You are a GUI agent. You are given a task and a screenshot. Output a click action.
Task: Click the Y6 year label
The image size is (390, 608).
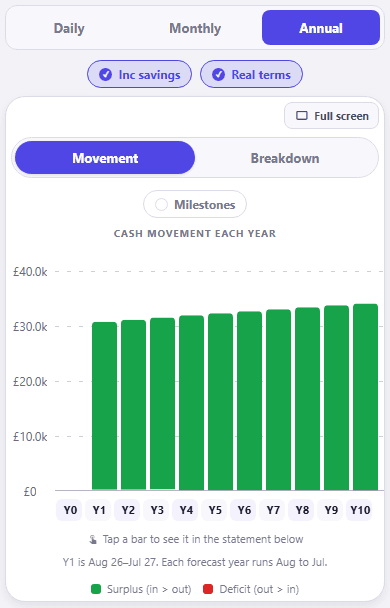point(244,510)
